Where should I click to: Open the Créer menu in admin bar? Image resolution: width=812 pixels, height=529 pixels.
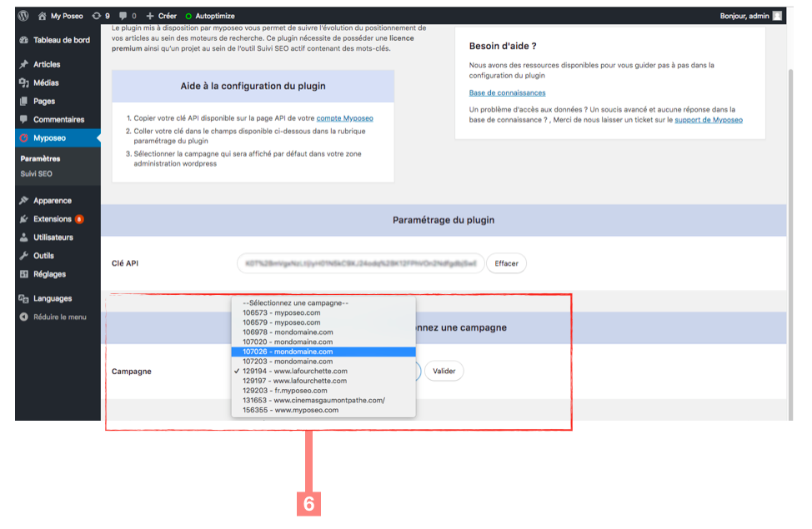click(161, 16)
